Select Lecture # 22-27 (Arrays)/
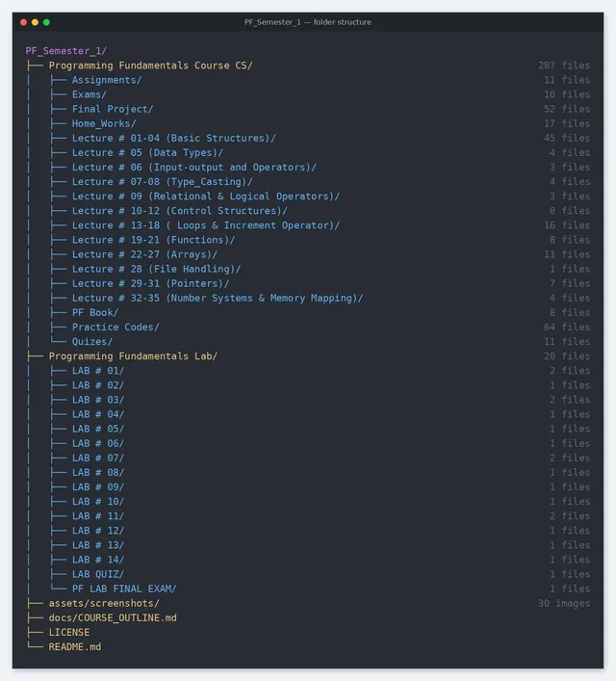This screenshot has width=616, height=681. pyautogui.click(x=145, y=254)
